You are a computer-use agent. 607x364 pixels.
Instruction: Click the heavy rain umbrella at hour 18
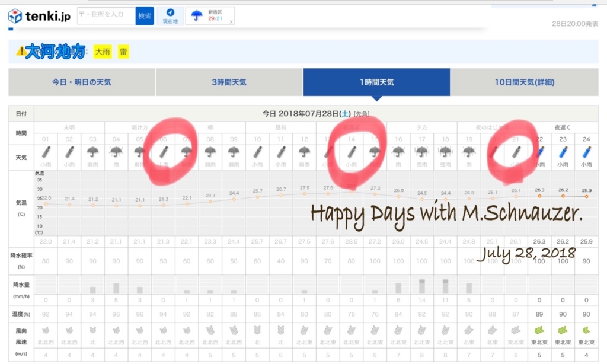[446, 152]
